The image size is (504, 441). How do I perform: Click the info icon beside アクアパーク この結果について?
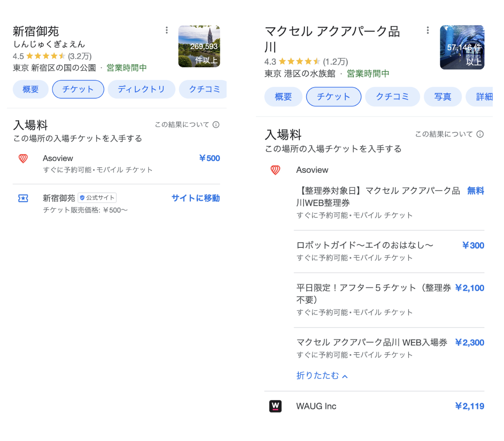pyautogui.click(x=480, y=134)
